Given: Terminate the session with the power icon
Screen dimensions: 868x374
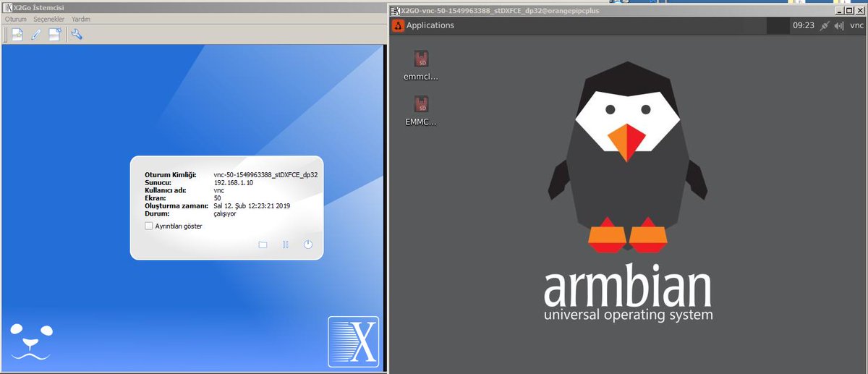Looking at the screenshot, I should pos(308,245).
